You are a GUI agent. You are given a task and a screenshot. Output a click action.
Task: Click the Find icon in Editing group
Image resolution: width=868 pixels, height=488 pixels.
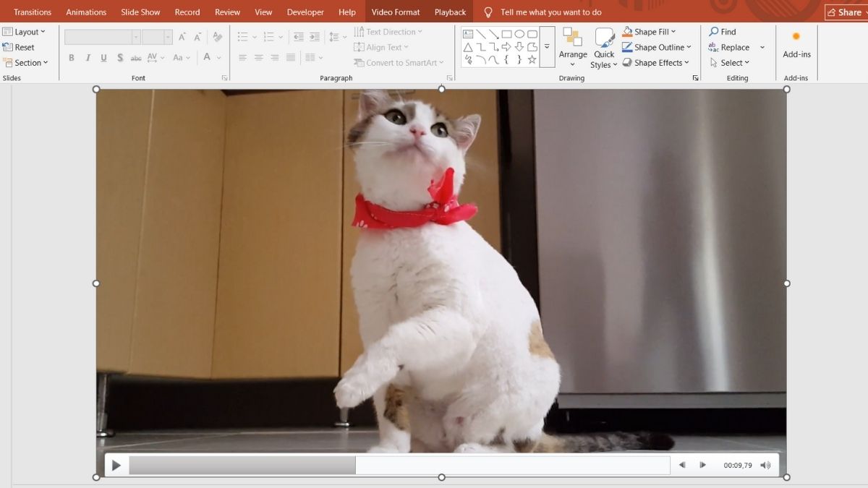(x=713, y=31)
